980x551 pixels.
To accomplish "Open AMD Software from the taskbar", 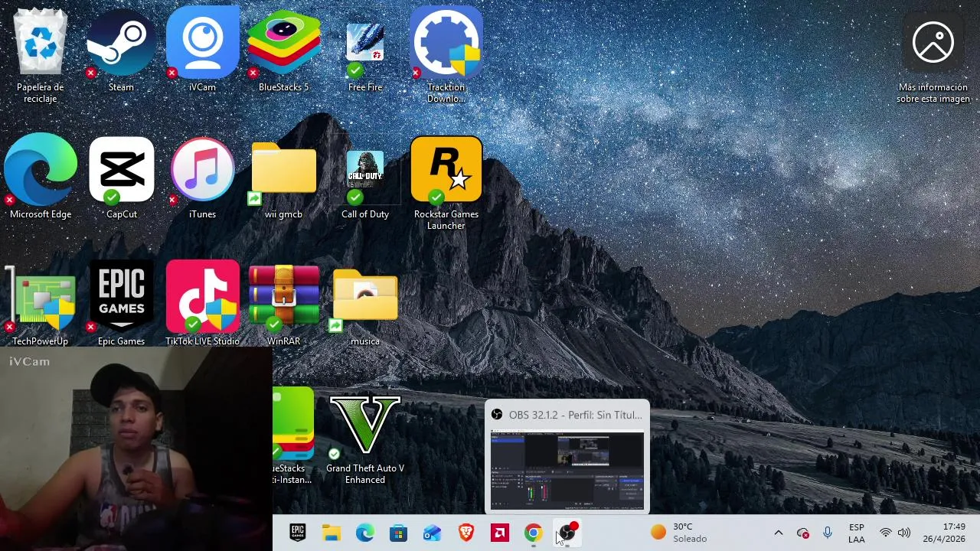I will click(x=500, y=533).
